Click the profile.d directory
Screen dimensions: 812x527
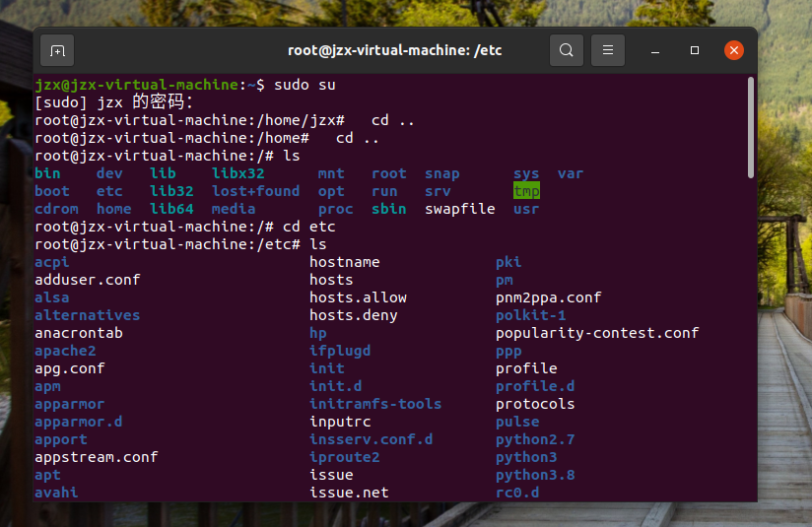point(535,386)
